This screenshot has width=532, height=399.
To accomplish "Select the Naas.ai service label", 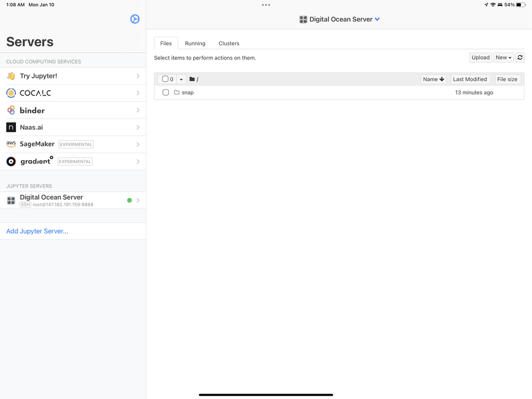I will tap(31, 127).
